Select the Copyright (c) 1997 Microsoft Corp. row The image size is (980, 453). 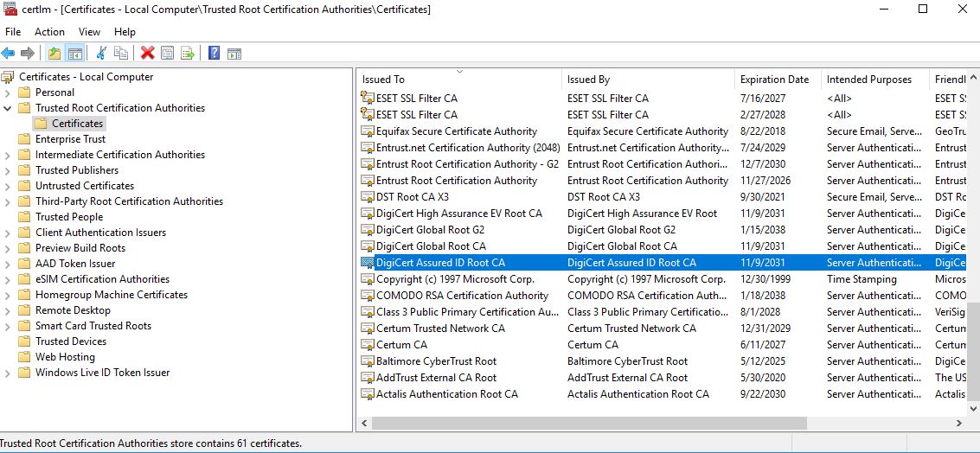(663, 279)
